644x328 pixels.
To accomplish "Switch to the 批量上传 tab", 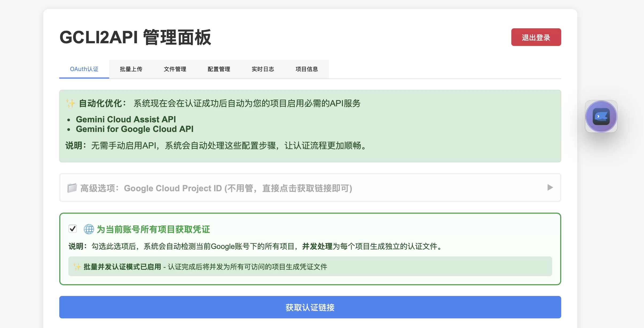I will coord(131,69).
